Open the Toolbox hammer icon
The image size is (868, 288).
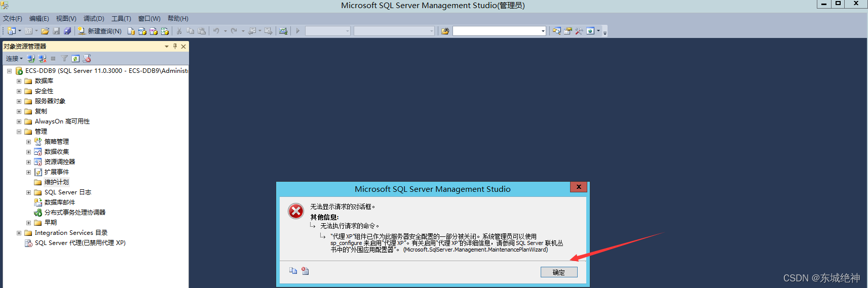coord(579,31)
